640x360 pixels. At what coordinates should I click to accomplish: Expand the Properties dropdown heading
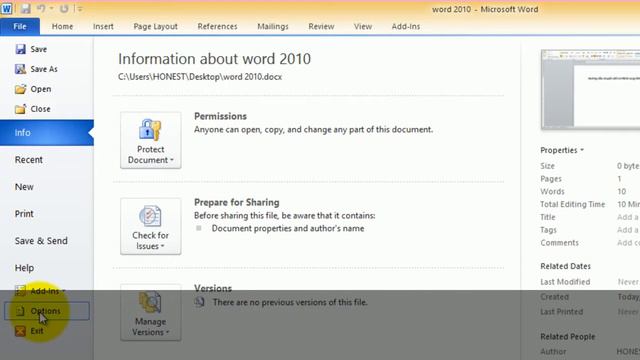(x=562, y=150)
